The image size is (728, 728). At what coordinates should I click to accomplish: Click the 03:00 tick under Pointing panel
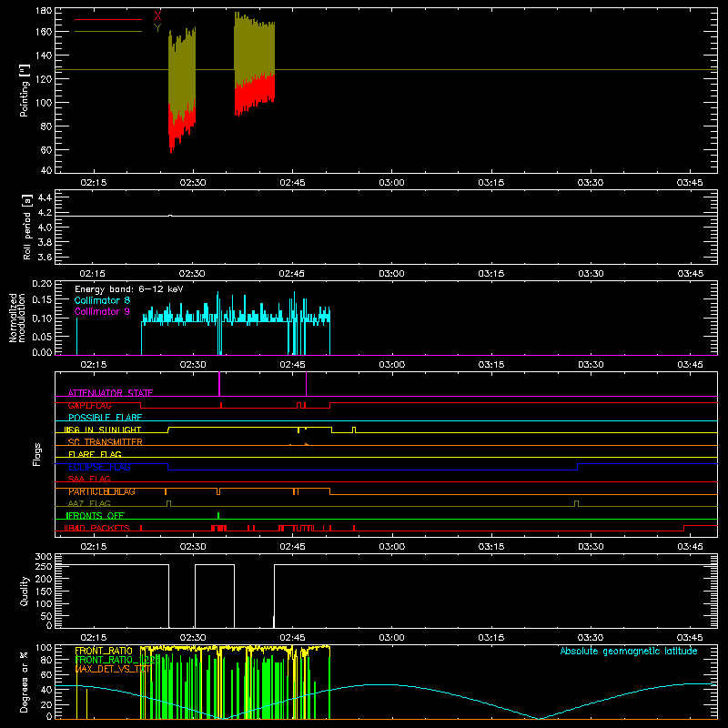[391, 183]
